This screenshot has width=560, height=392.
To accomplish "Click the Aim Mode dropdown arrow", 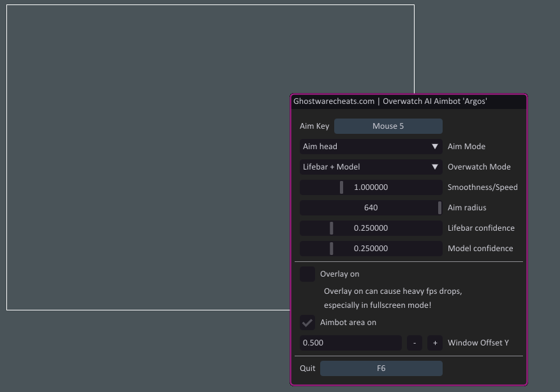I will [435, 147].
